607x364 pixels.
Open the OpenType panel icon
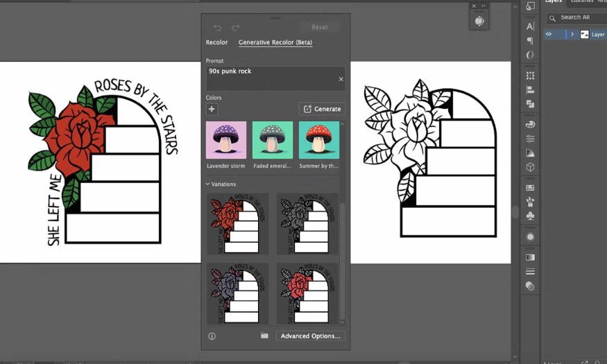pyautogui.click(x=530, y=55)
